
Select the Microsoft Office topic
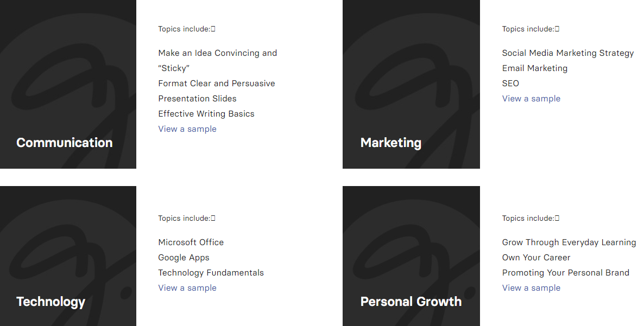(191, 242)
